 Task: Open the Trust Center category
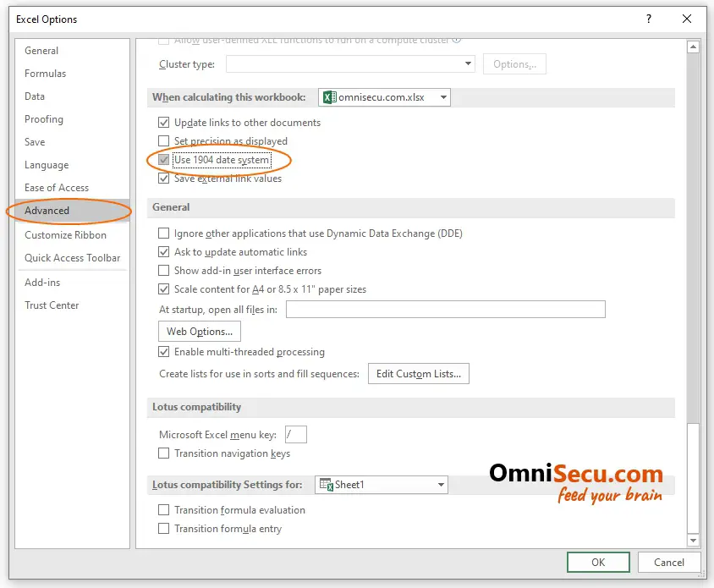[72, 305]
